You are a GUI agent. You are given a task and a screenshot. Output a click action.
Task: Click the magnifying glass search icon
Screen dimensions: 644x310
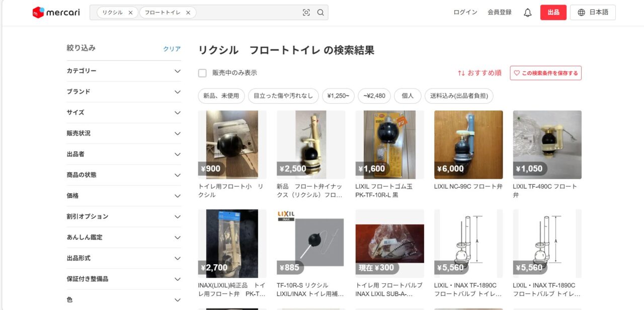coord(320,13)
